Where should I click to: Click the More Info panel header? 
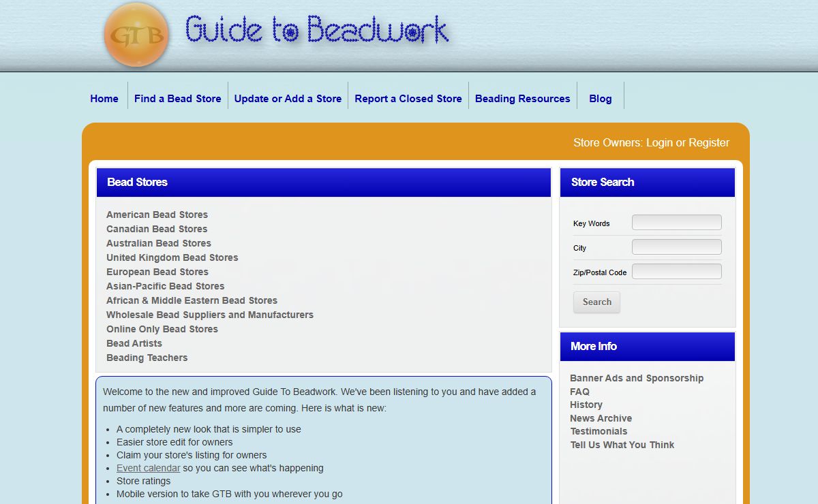click(x=648, y=347)
